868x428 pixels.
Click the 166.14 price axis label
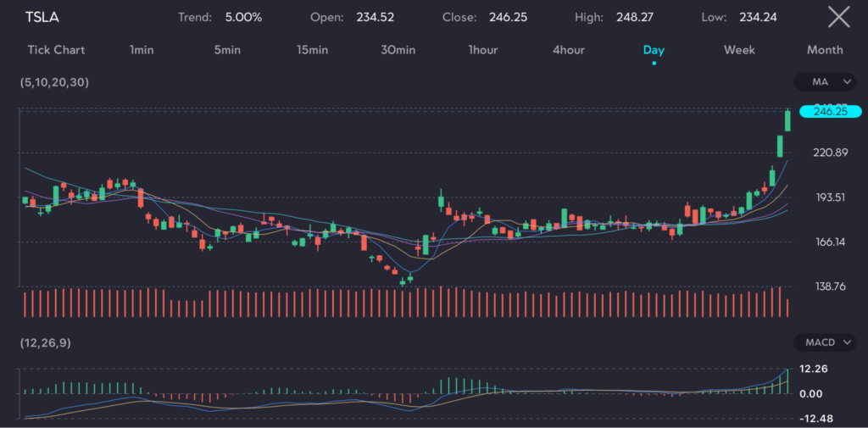[x=831, y=242]
